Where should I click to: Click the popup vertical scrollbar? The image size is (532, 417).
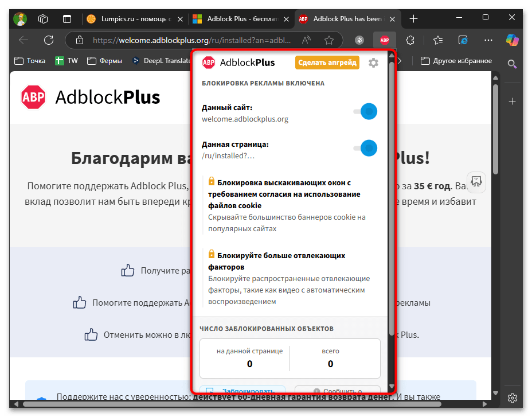(x=392, y=198)
